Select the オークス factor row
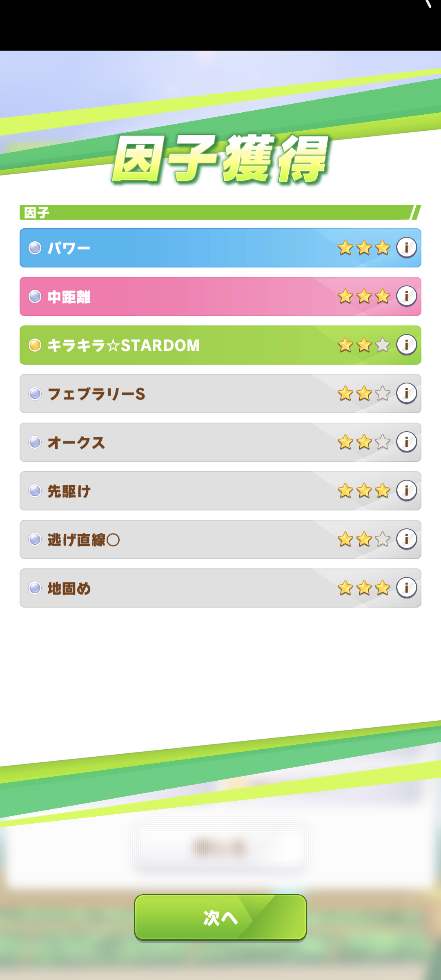Screen dimensions: 441x980 (x=220, y=442)
